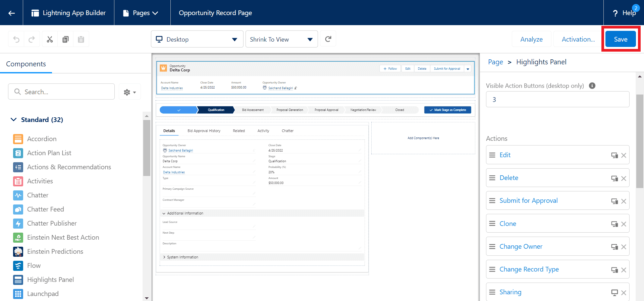
Task: Click the device icon on the Sharing action row
Action: point(614,293)
